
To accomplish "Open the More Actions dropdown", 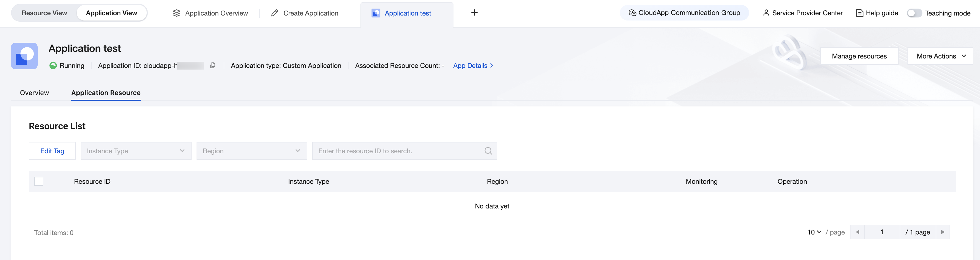I will [940, 56].
